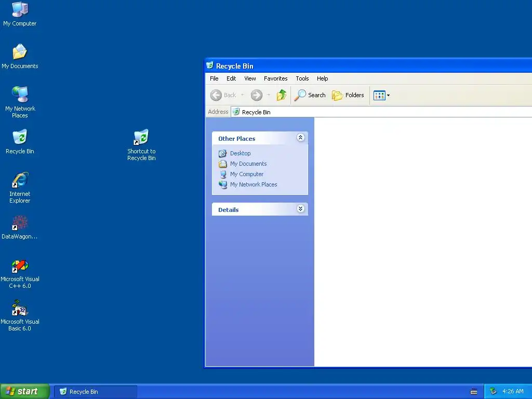Click the clock showing 4:26 AM
The width and height of the screenshot is (532, 399).
[x=513, y=391]
